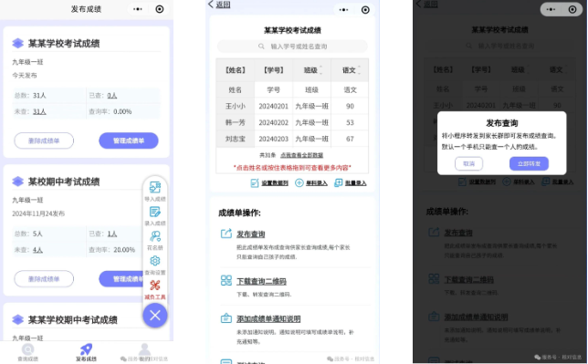This screenshot has height=364, width=588.
Task: Tap the three-dots menu on the 发布成绩 list screen
Action: click(138, 9)
